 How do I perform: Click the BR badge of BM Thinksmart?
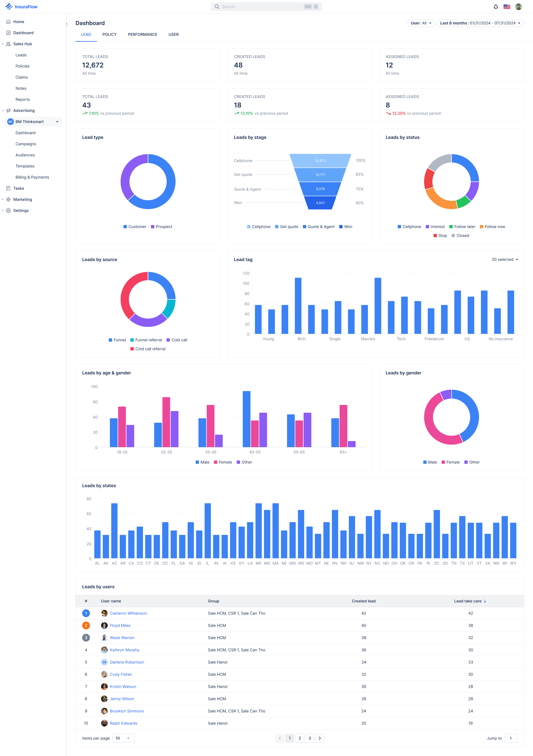(10, 122)
